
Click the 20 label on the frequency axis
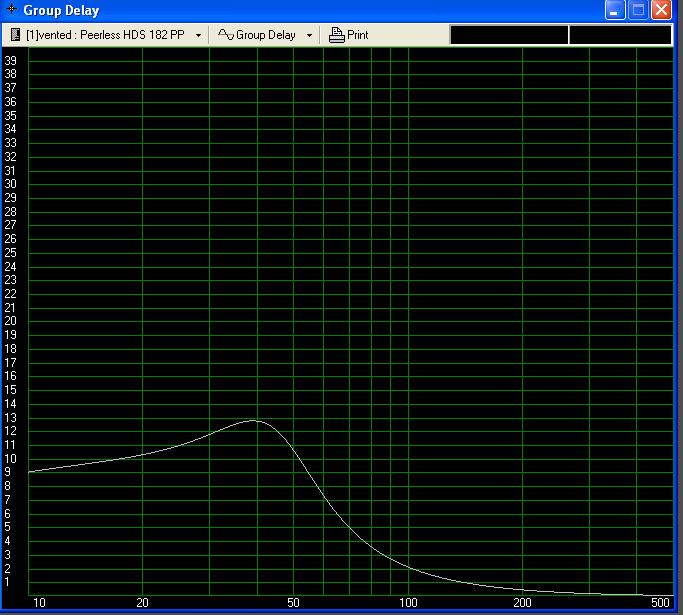click(142, 603)
